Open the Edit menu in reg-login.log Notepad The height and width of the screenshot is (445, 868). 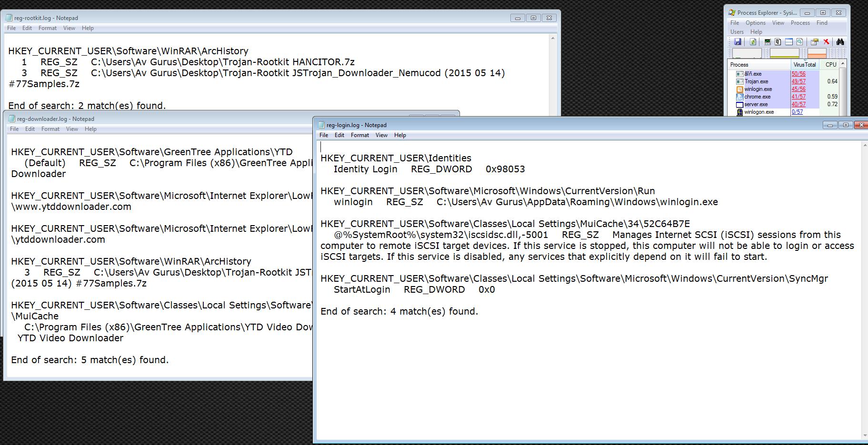[339, 135]
